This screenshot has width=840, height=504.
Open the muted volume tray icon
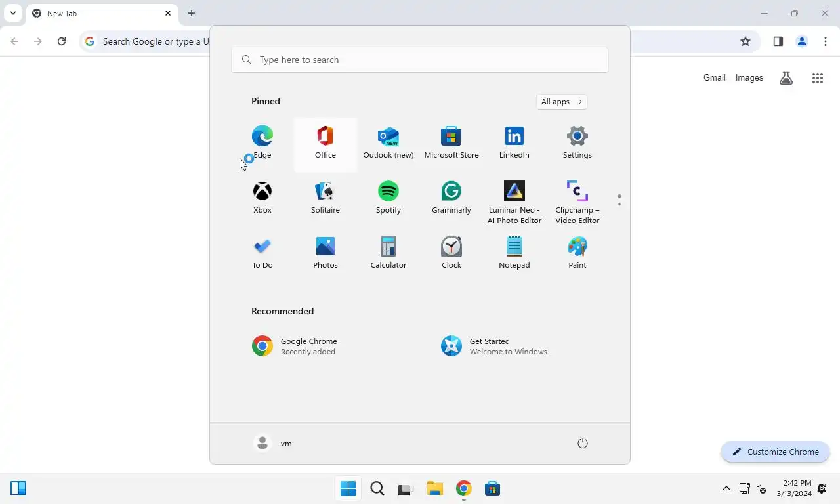coord(761,488)
